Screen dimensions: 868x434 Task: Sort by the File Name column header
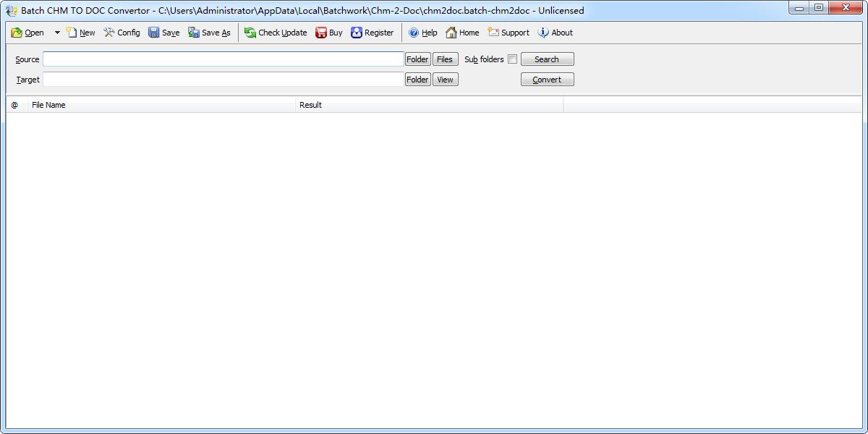tap(161, 105)
